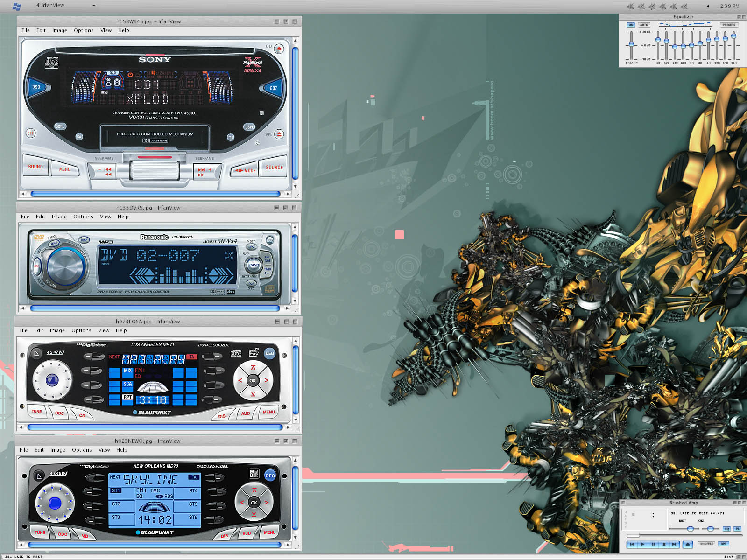Toggle the EQ window button in Brushed Amp
Screen dimensions: 747x560
727,529
